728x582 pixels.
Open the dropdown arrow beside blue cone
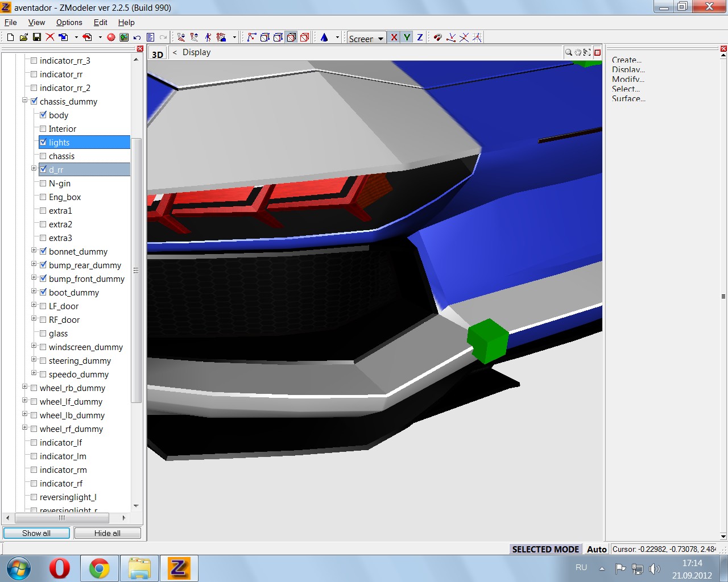337,38
